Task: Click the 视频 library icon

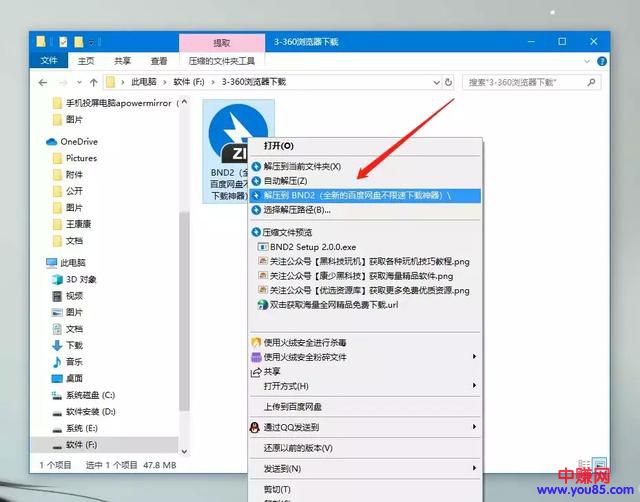Action: pyautogui.click(x=57, y=296)
